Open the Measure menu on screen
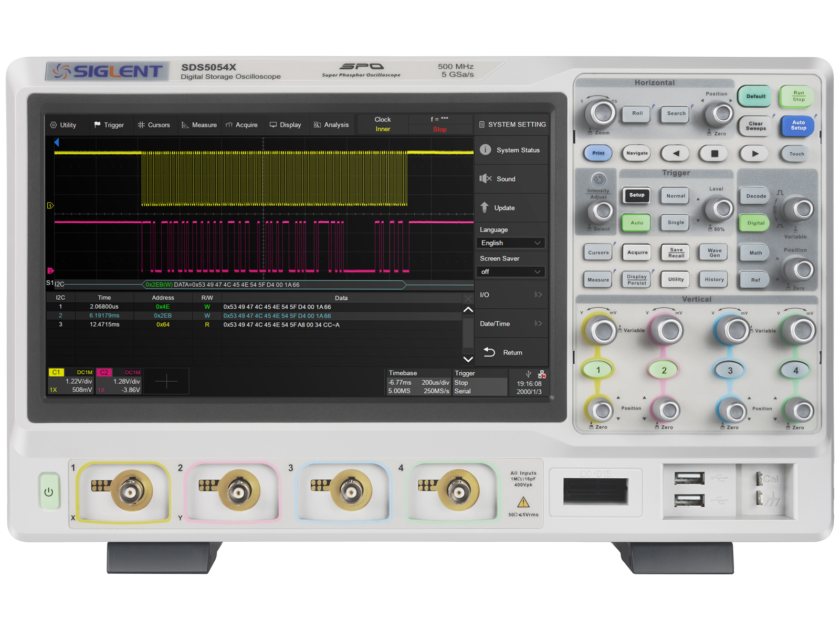This screenshot has height=630, width=840. coord(199,125)
